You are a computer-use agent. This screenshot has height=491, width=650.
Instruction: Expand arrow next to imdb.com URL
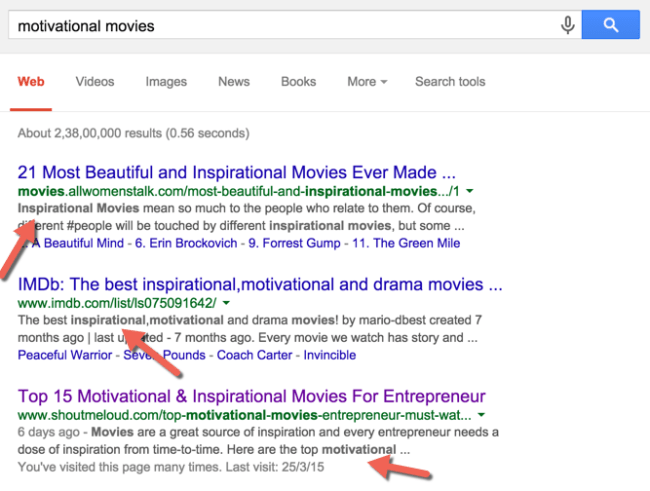click(x=226, y=303)
